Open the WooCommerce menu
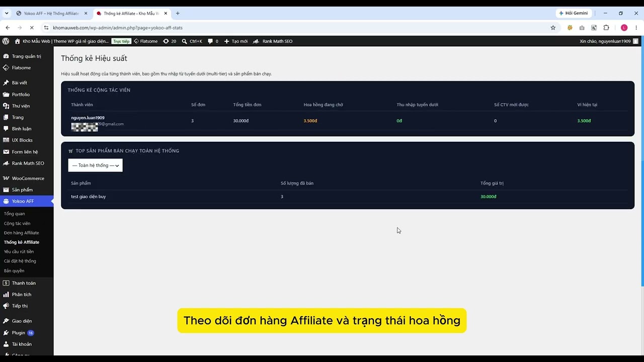This screenshot has height=362, width=644. click(27, 178)
